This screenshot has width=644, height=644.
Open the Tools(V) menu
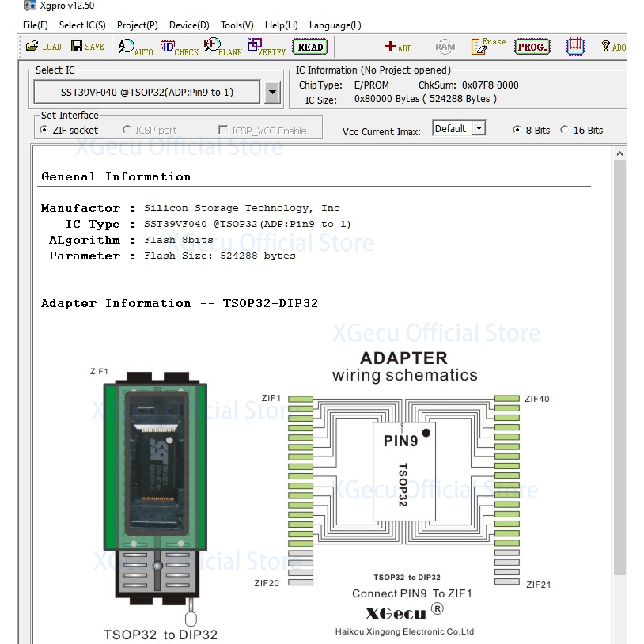click(x=237, y=25)
